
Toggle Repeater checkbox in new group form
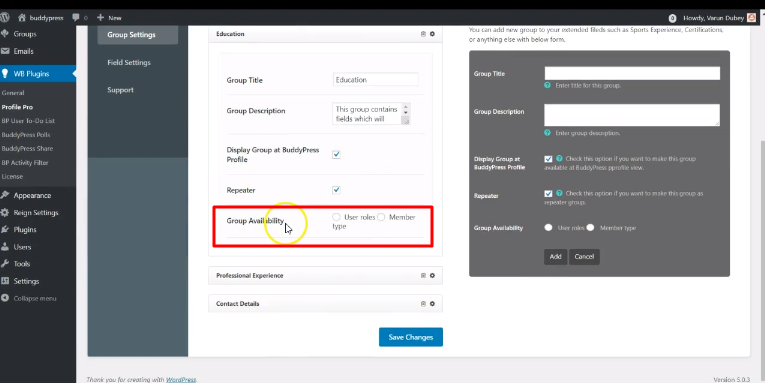(x=548, y=194)
